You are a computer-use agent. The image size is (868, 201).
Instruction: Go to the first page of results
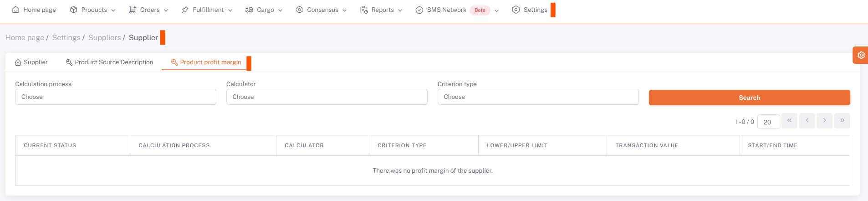[x=789, y=121]
